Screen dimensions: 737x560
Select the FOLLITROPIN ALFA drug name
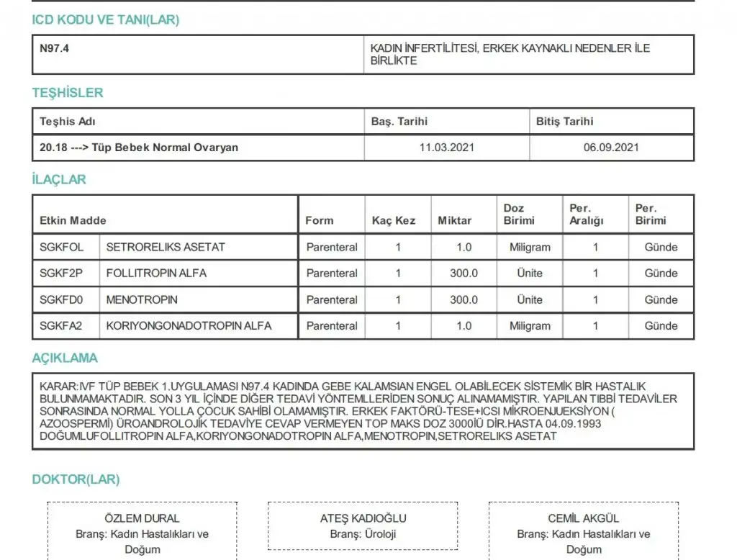coord(156,274)
